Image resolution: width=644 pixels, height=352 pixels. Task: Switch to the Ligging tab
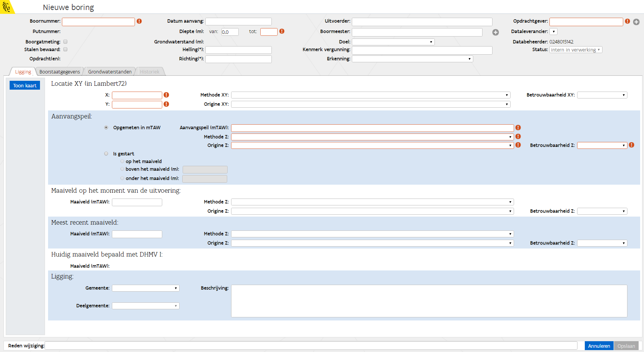coord(23,72)
